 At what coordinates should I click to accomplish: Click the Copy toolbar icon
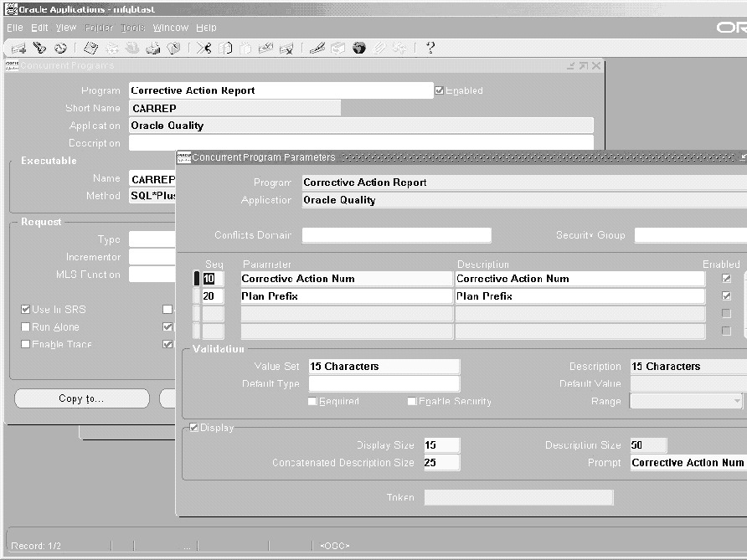coord(225,48)
